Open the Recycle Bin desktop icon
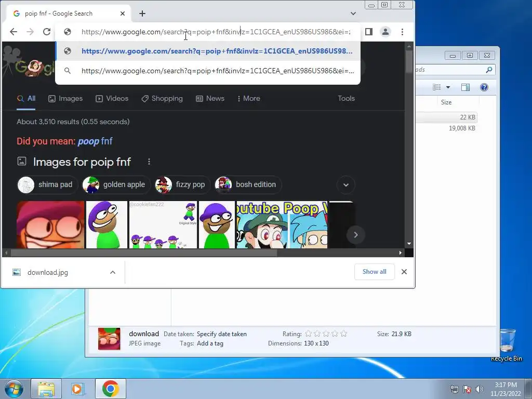This screenshot has height=399, width=532. pos(507,345)
